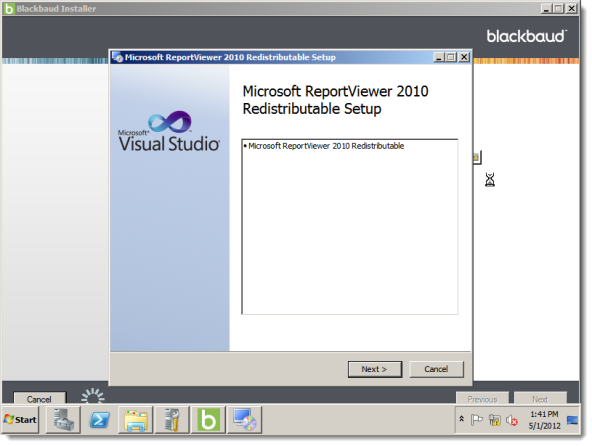Click the blackbaud logo in header
The height and width of the screenshot is (446, 592).
pos(527,36)
